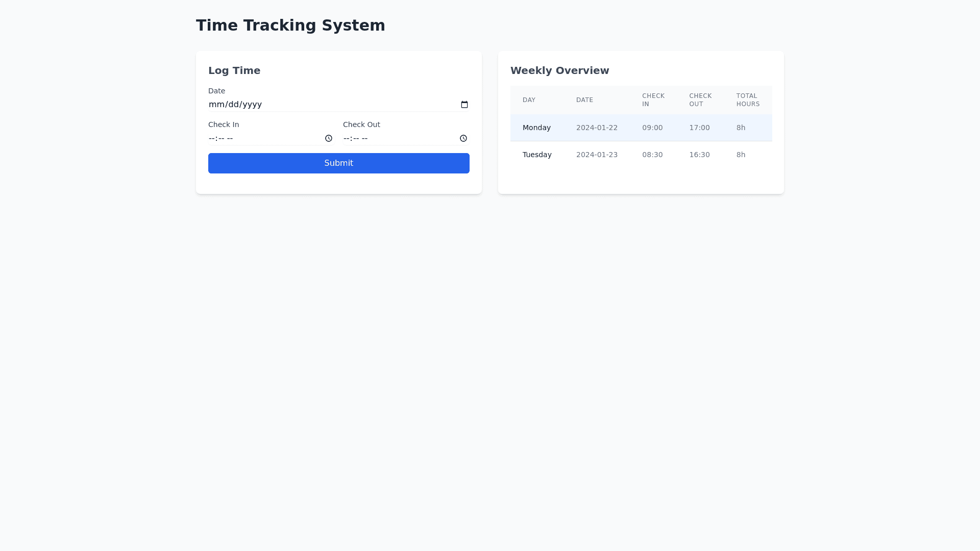Click the DATE column header
Image resolution: width=980 pixels, height=551 pixels.
point(584,100)
